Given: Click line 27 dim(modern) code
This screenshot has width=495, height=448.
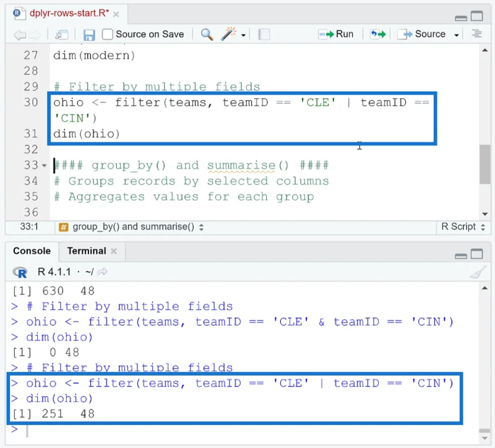Looking at the screenshot, I should click(x=94, y=56).
